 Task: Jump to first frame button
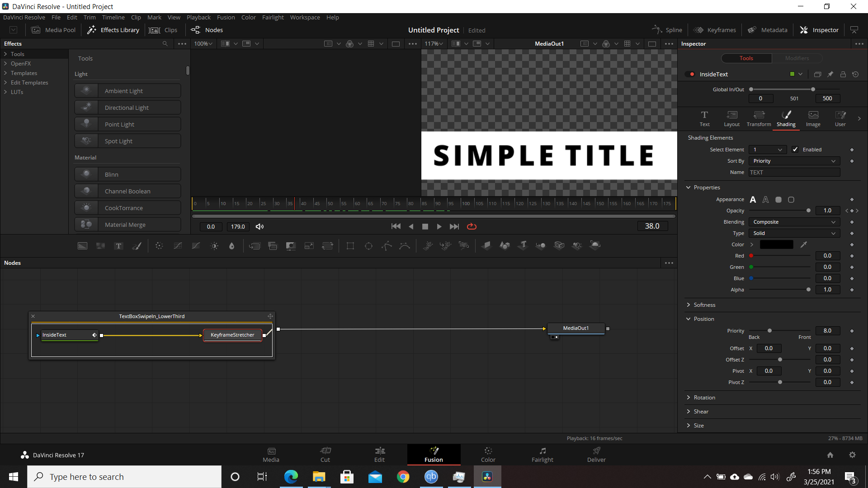tap(396, 226)
